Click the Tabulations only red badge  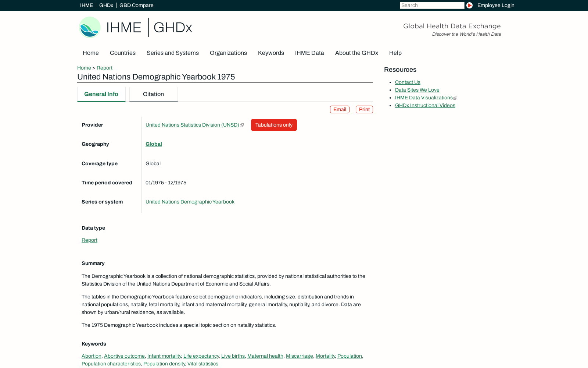pyautogui.click(x=274, y=125)
